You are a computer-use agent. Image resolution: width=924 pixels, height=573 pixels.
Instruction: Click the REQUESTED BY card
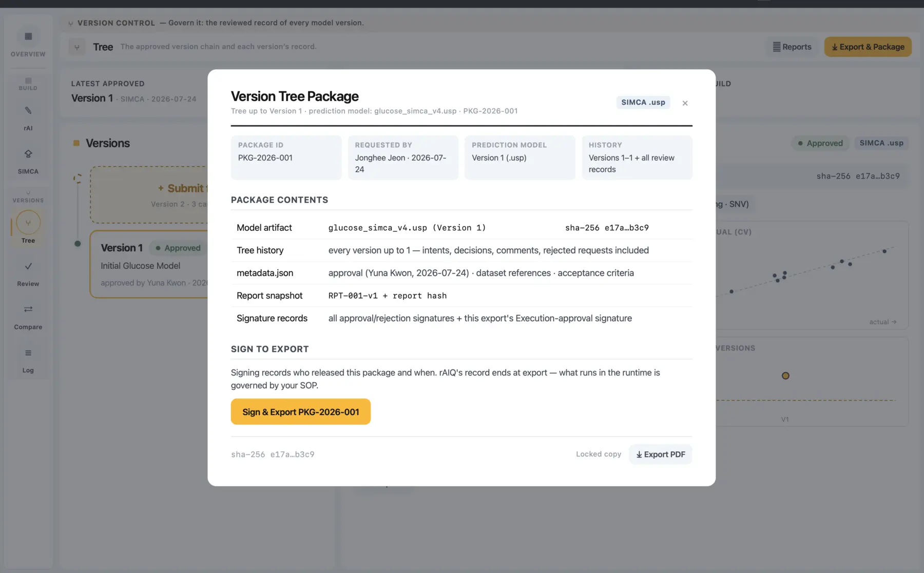[403, 157]
